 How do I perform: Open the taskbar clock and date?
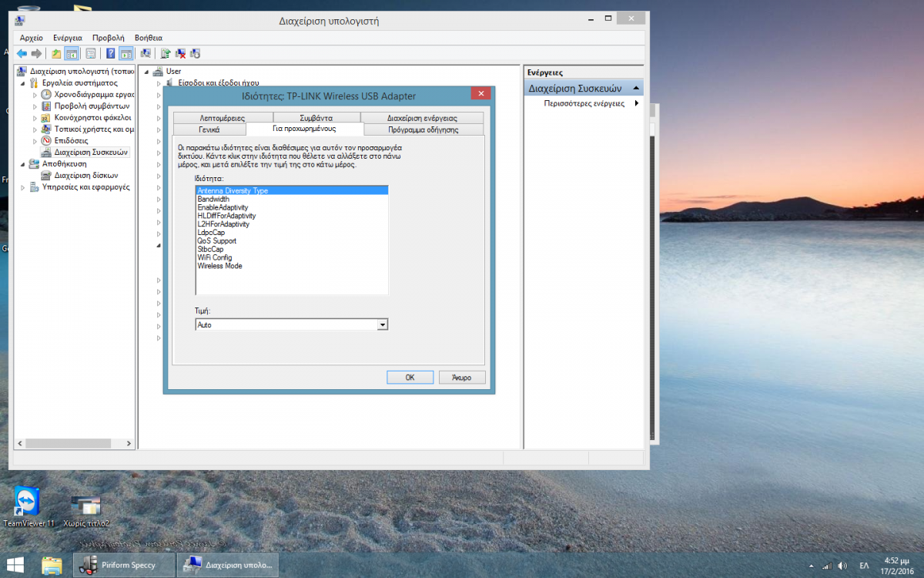(x=896, y=565)
